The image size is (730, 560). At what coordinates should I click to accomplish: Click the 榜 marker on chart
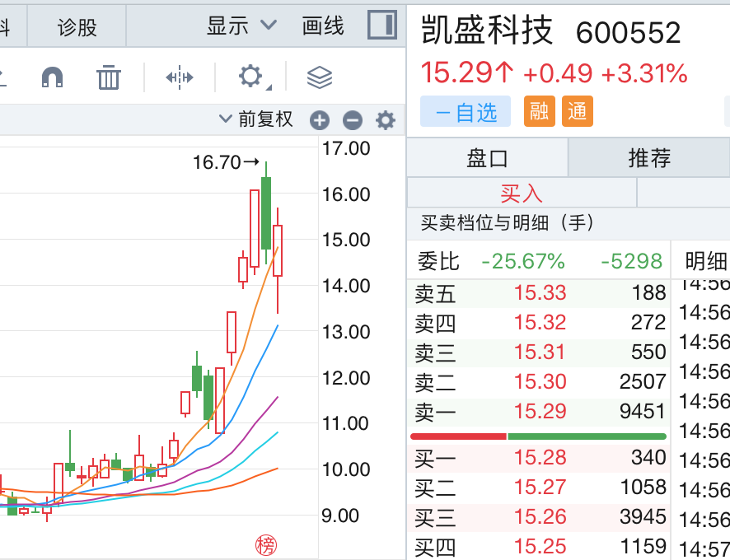click(265, 544)
